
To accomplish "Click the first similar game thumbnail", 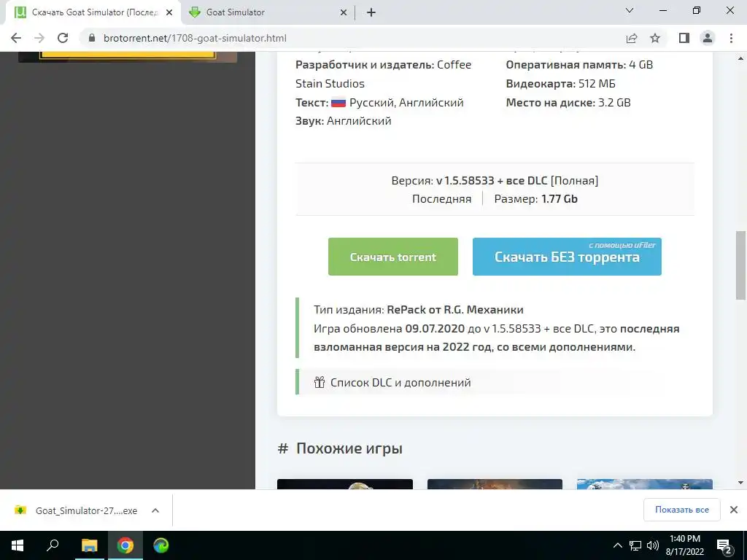I will (x=345, y=484).
